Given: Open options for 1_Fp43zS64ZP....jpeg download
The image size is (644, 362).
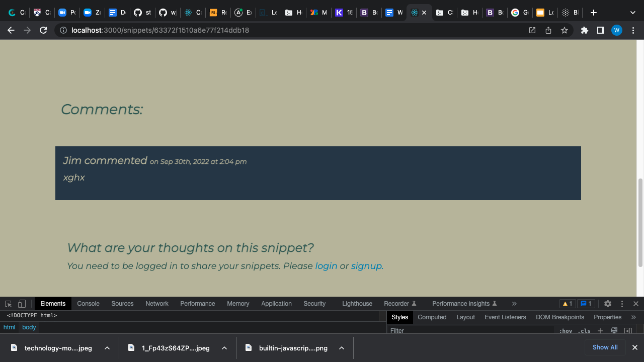Looking at the screenshot, I should point(224,348).
